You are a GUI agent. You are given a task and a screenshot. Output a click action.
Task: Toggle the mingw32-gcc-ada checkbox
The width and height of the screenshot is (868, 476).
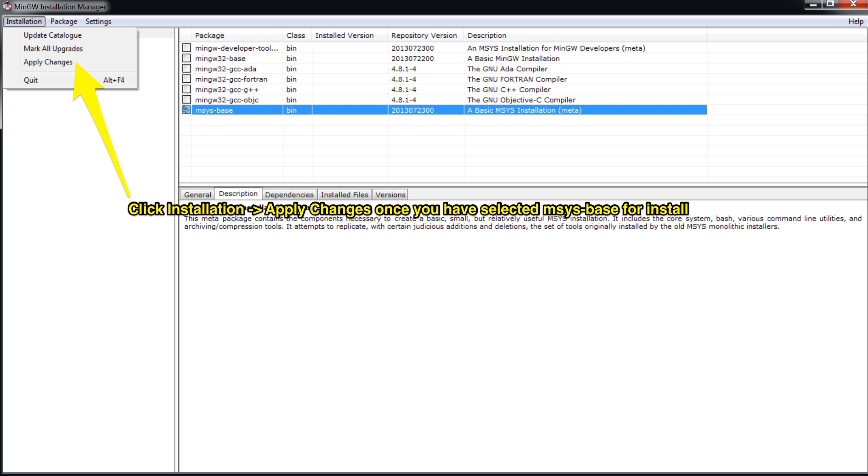click(x=186, y=69)
